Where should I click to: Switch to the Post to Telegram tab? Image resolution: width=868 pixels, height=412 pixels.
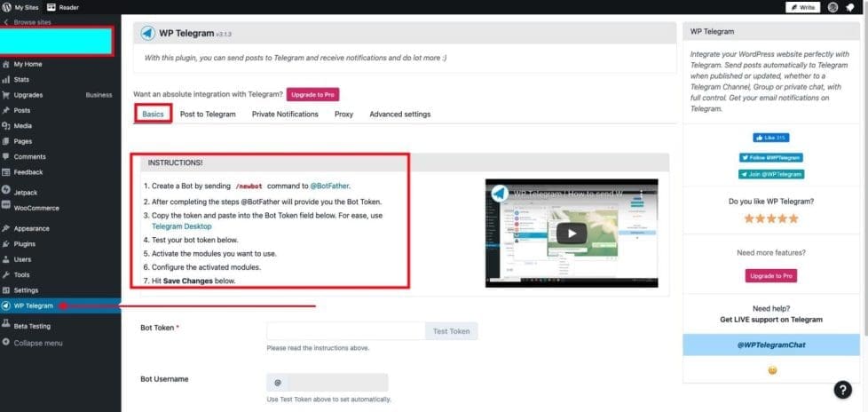pos(208,115)
